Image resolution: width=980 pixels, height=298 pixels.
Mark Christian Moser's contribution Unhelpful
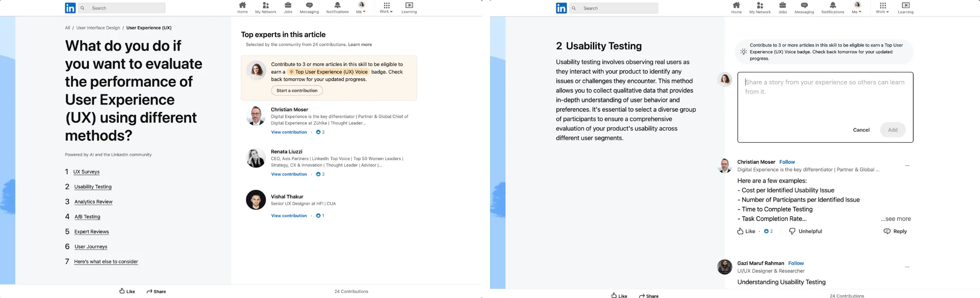click(805, 231)
